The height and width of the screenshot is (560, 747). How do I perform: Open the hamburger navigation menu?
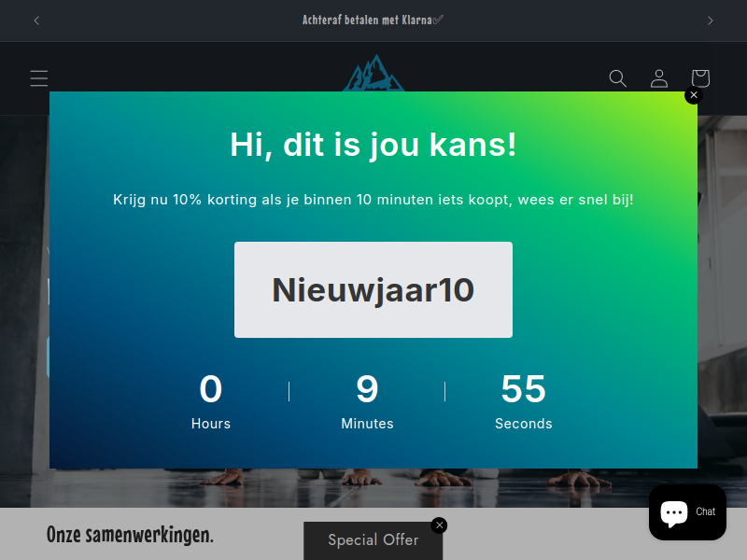tap(39, 78)
